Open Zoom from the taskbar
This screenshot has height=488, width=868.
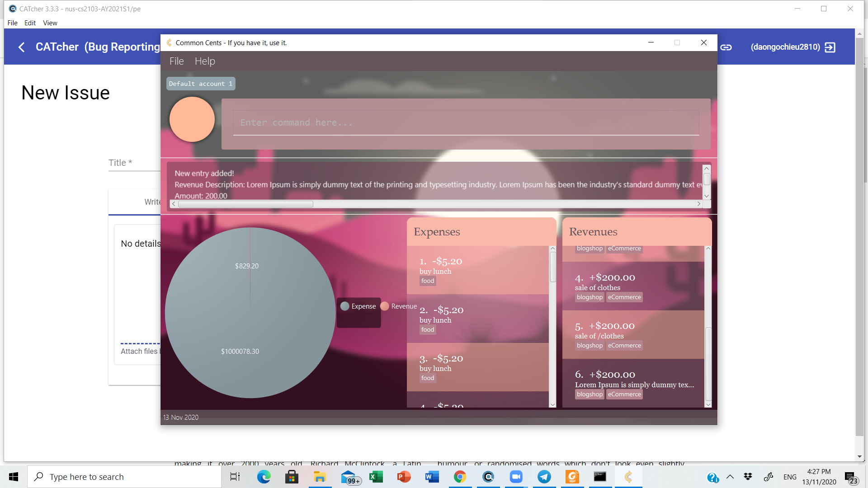[516, 477]
